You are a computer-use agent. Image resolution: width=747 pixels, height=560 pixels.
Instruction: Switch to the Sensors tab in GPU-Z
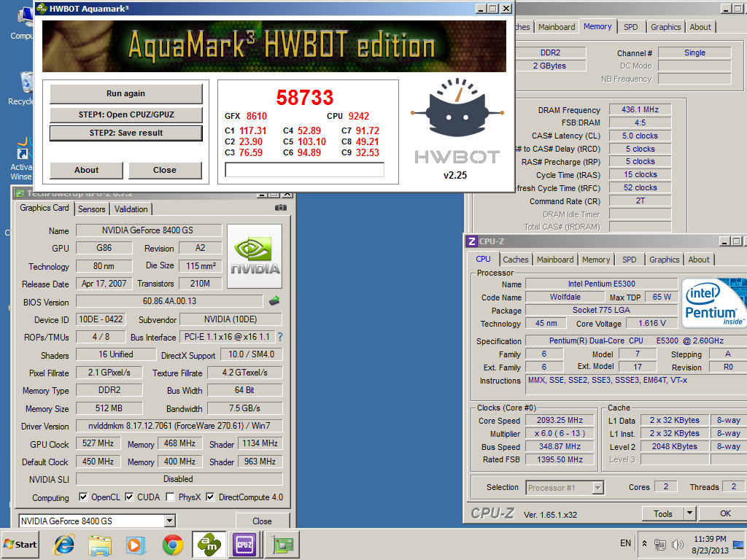pyautogui.click(x=91, y=209)
